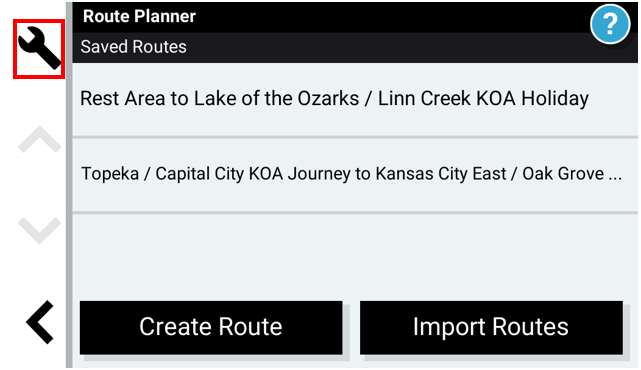
Task: Pick the route heading to Kansas City East
Action: point(355,175)
